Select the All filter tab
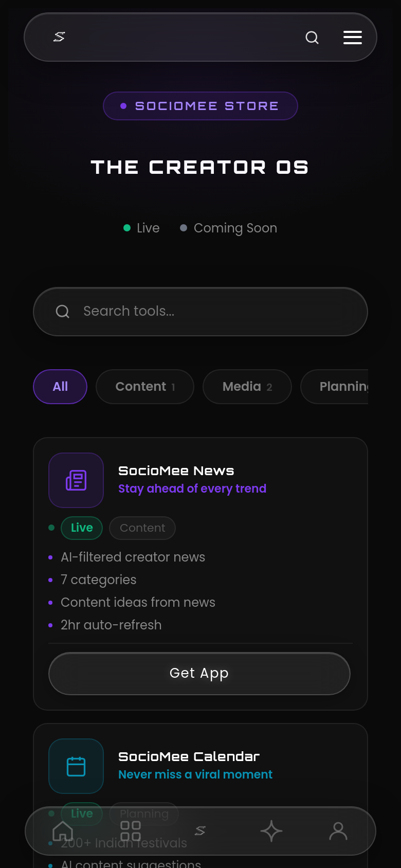The height and width of the screenshot is (868, 401). [x=60, y=387]
